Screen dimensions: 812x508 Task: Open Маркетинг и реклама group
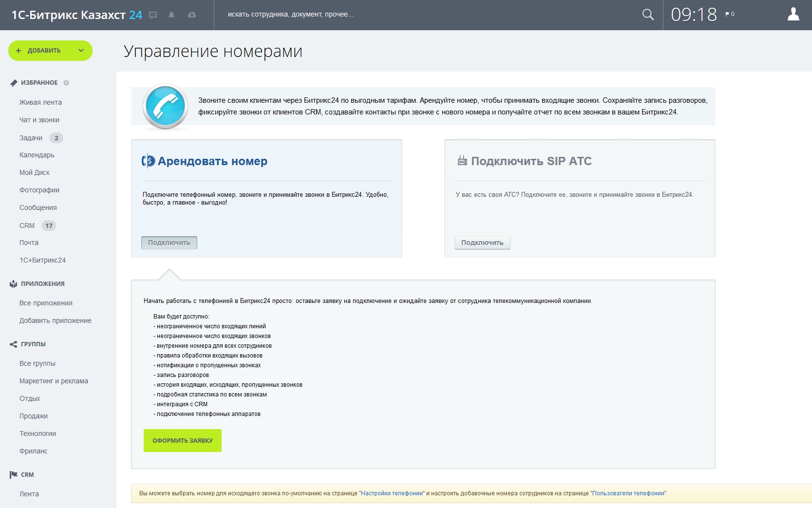click(x=54, y=381)
